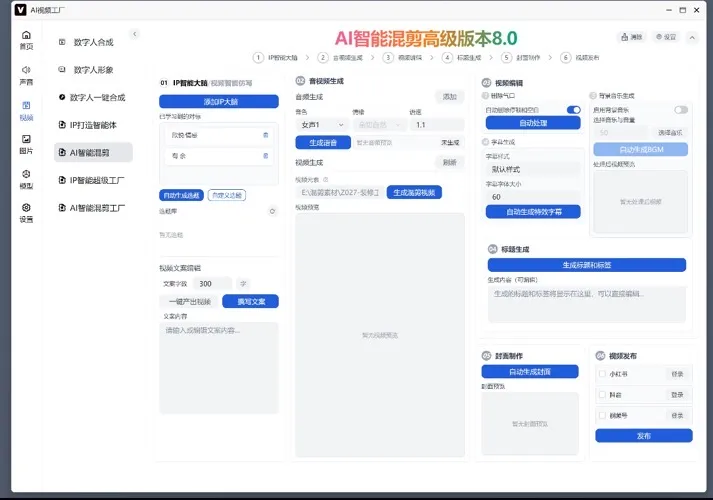Click 登录 for 小红书
The width and height of the screenshot is (713, 500).
(677, 374)
